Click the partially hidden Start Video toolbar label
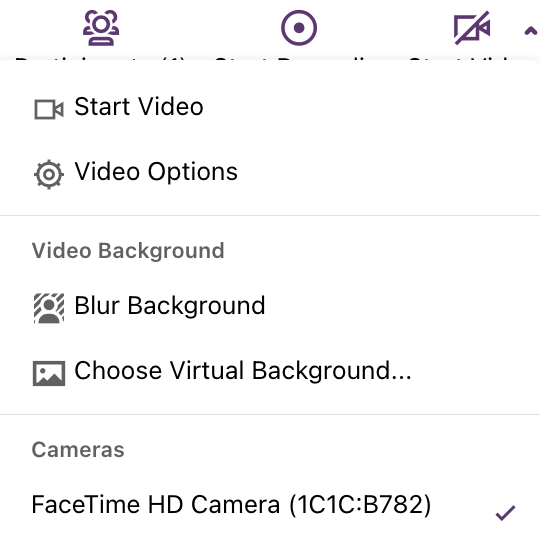This screenshot has width=540, height=544. (458, 59)
